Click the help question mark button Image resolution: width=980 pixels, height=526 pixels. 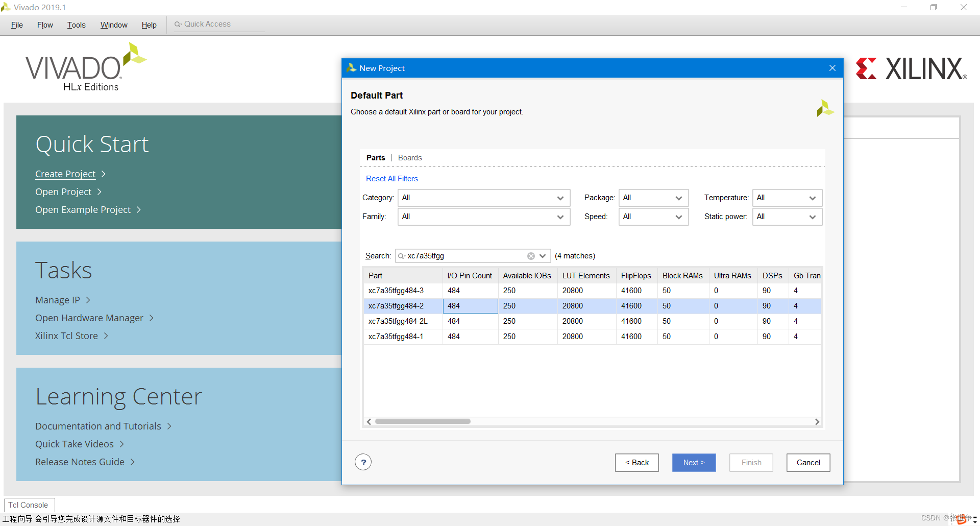point(363,463)
